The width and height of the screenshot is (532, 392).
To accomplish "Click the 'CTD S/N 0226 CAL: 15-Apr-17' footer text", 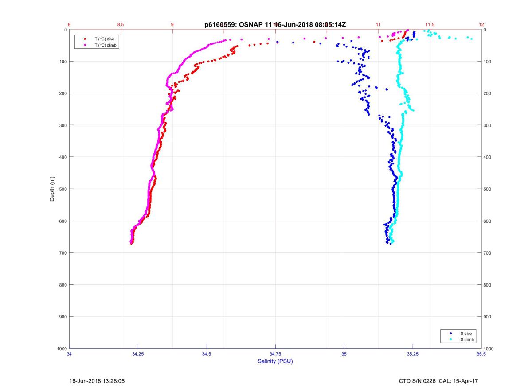I will pos(438,381).
